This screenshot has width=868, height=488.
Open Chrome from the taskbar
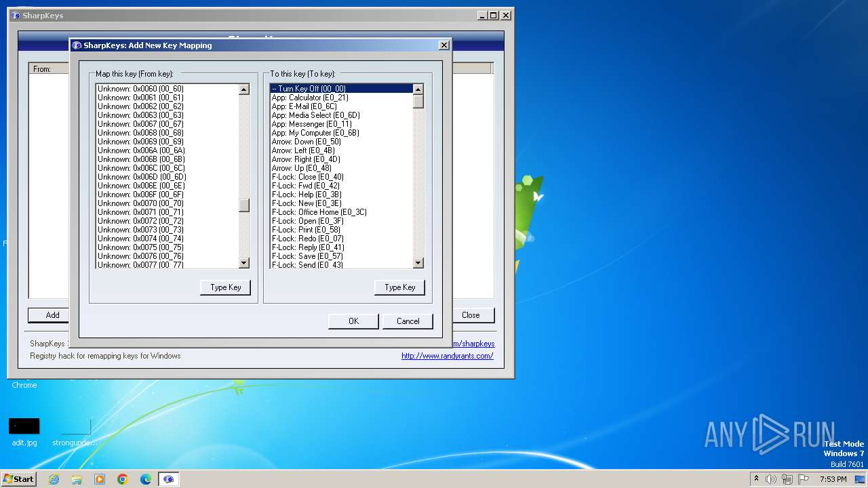point(123,479)
